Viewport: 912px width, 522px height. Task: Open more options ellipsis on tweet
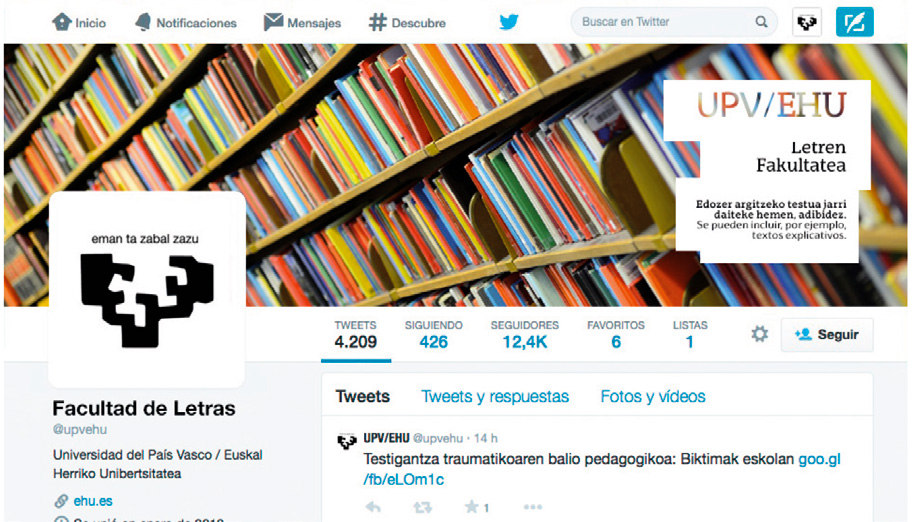click(533, 507)
